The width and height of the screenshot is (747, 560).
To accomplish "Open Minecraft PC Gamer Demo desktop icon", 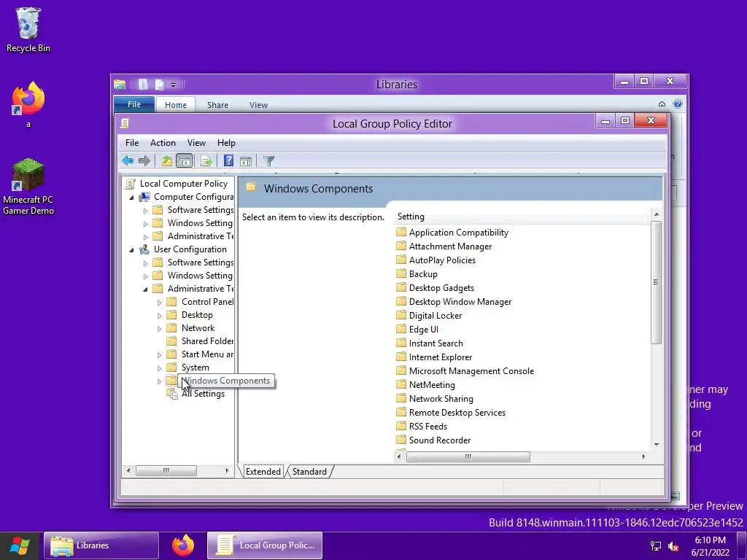I will [28, 187].
